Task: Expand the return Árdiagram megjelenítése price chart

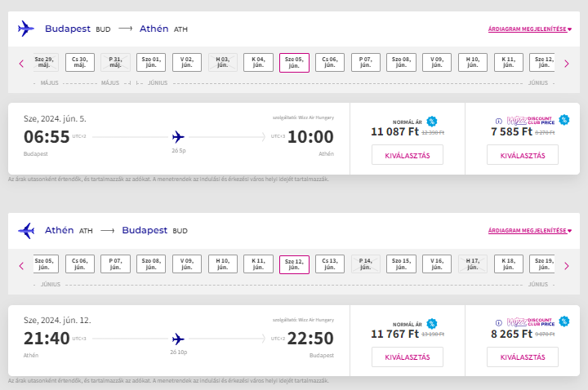Action: click(529, 230)
